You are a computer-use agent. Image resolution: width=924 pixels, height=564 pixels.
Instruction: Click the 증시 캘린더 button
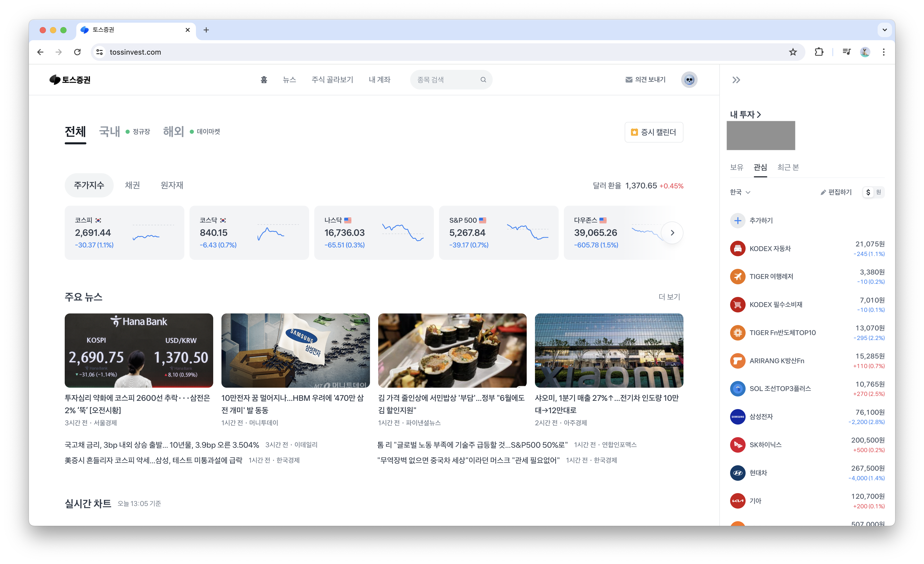(654, 132)
